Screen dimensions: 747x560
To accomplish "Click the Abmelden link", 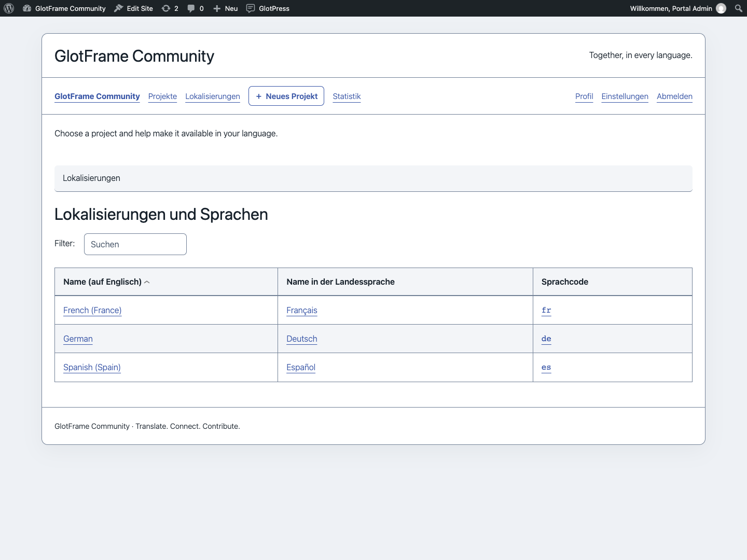I will pos(674,96).
